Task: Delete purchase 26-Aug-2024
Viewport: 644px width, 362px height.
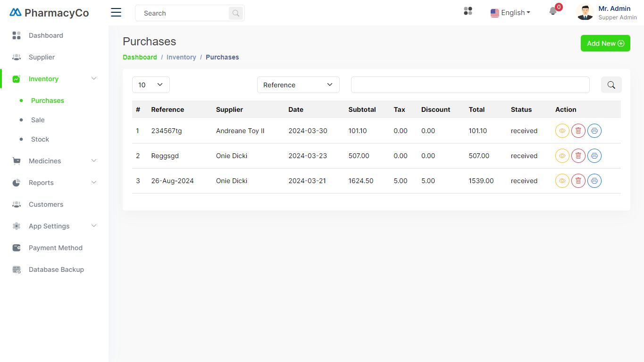Action: coord(578,181)
